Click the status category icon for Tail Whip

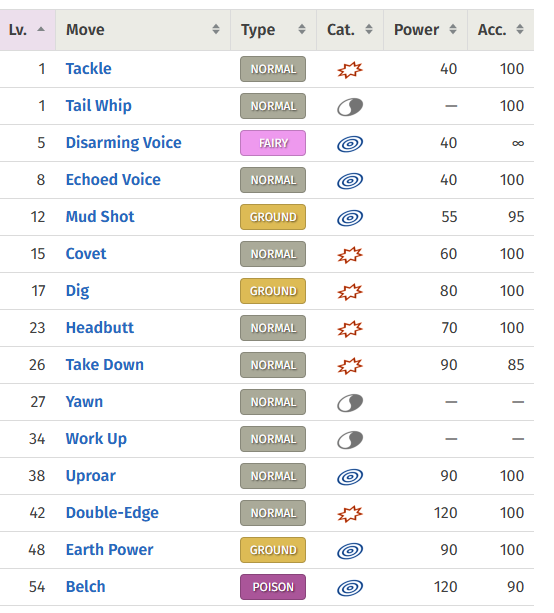(x=350, y=107)
